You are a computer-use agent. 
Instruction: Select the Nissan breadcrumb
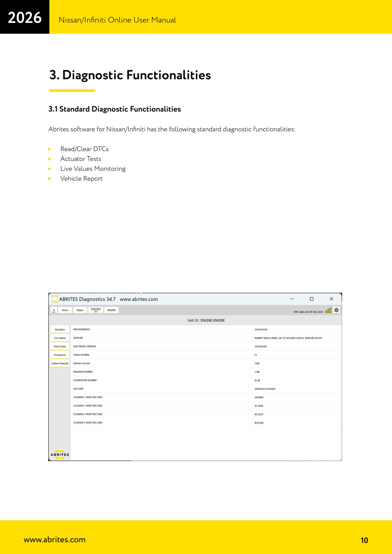(80, 310)
